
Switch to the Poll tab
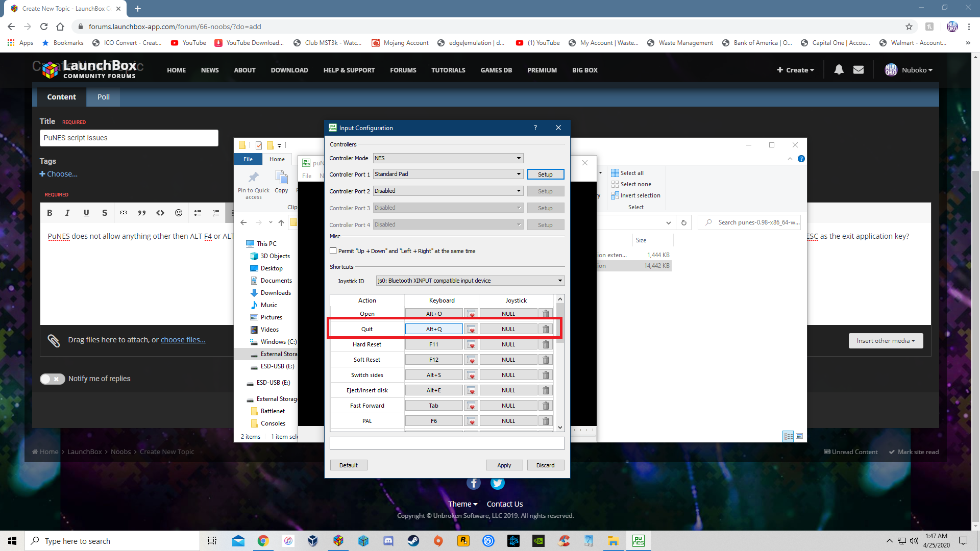click(x=104, y=97)
